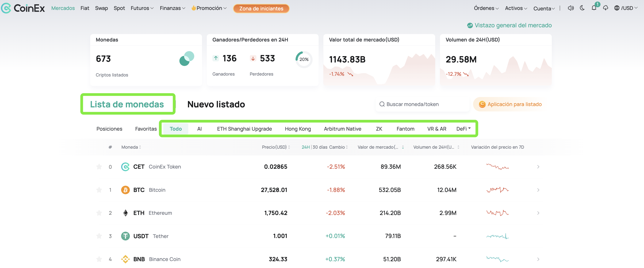Click the Ethereum coin icon
The height and width of the screenshot is (268, 644).
point(125,213)
